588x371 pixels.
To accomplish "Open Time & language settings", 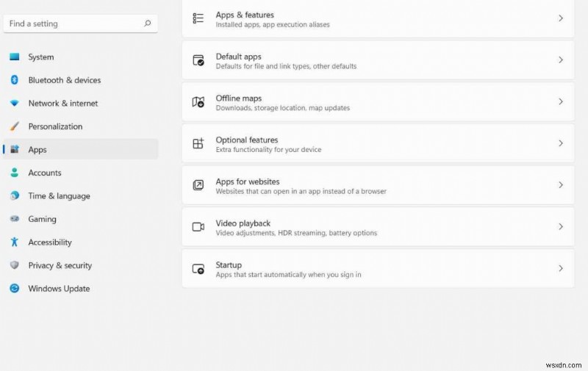I will click(81, 195).
